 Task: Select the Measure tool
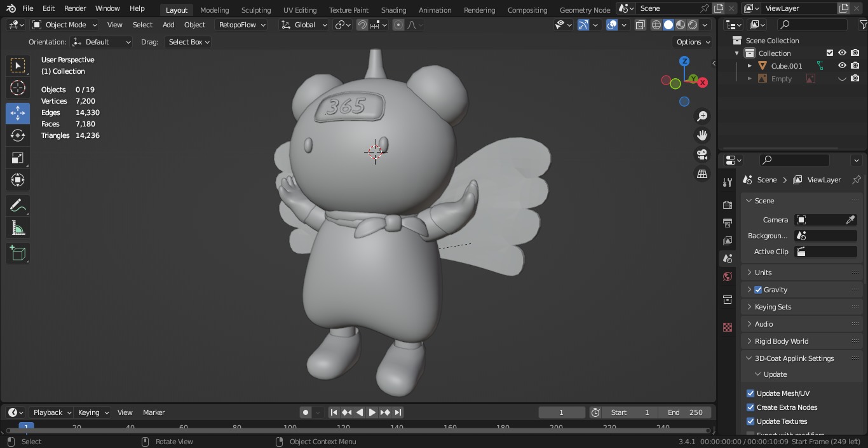coord(18,227)
